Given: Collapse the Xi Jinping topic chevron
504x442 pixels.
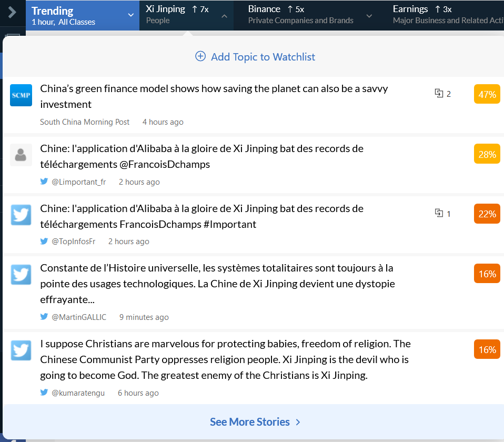Looking at the screenshot, I should tap(224, 16).
